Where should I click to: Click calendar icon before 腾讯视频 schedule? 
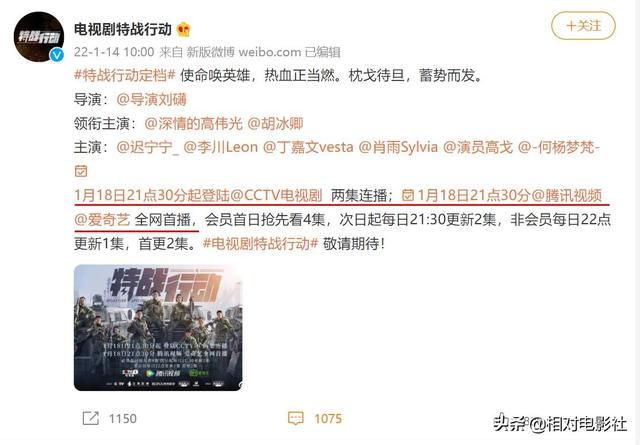point(408,195)
